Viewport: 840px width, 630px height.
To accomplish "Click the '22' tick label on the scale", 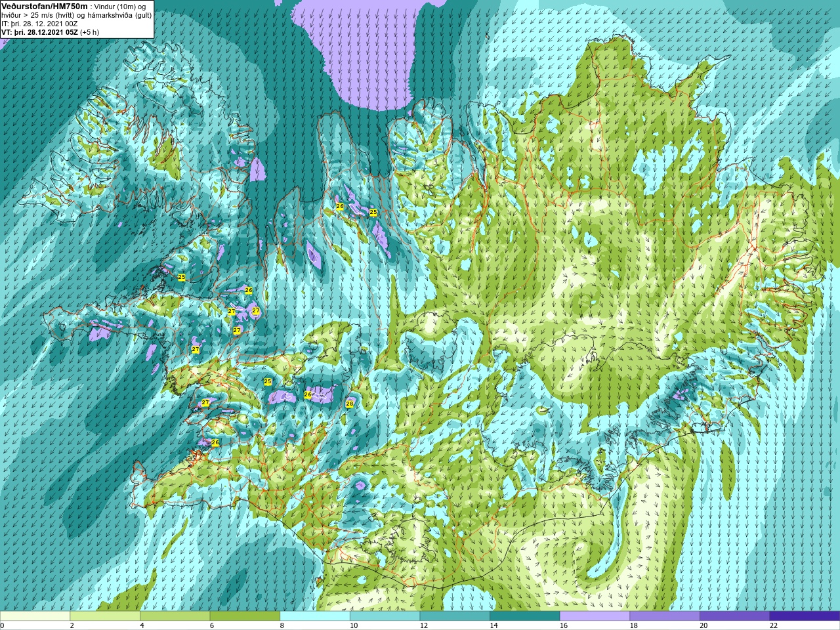I will point(774,625).
